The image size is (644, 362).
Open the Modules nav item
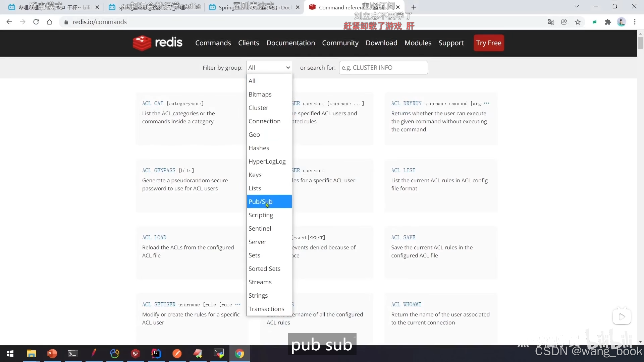point(418,43)
